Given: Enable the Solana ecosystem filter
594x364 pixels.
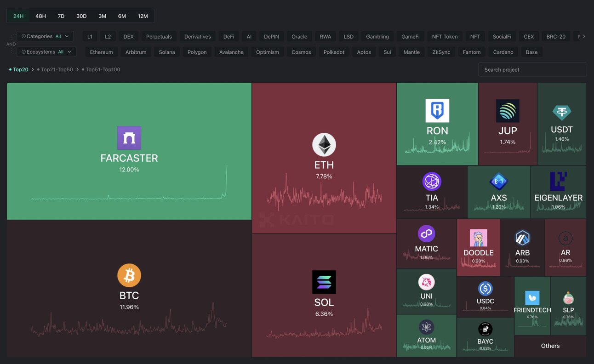Looking at the screenshot, I should click(167, 52).
